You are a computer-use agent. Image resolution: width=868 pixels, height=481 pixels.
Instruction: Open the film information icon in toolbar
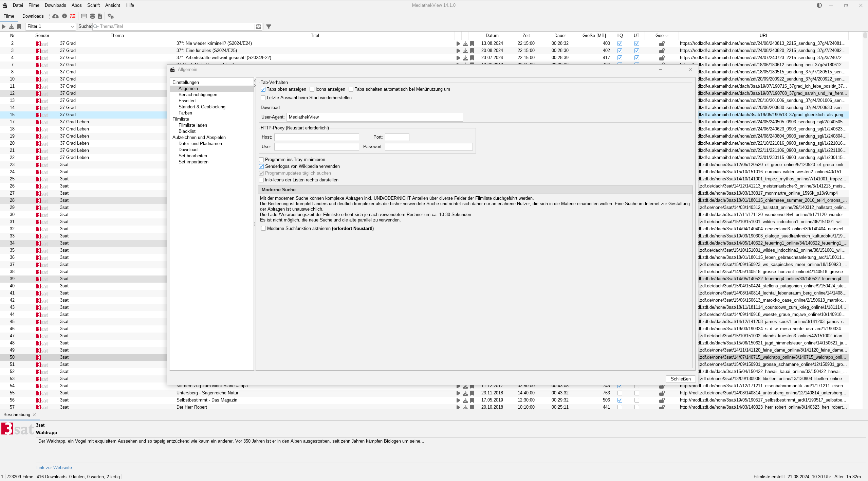click(64, 16)
